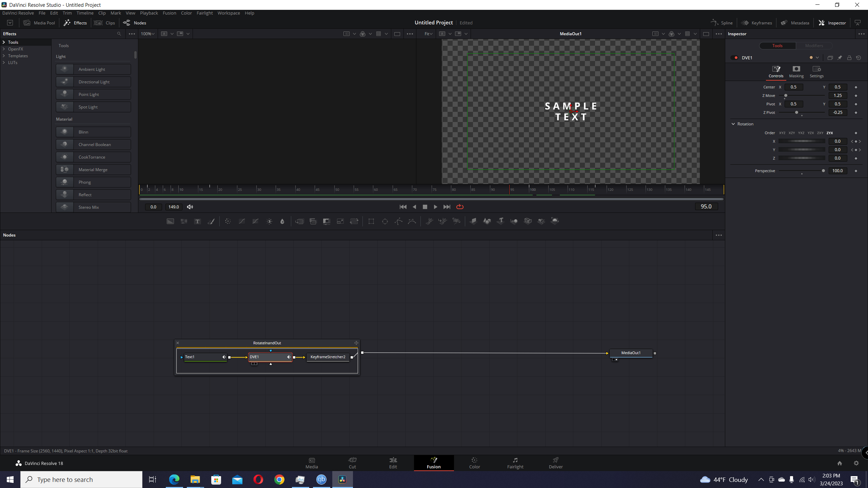Go to the Color page
Image resolution: width=868 pixels, height=488 pixels.
474,463
